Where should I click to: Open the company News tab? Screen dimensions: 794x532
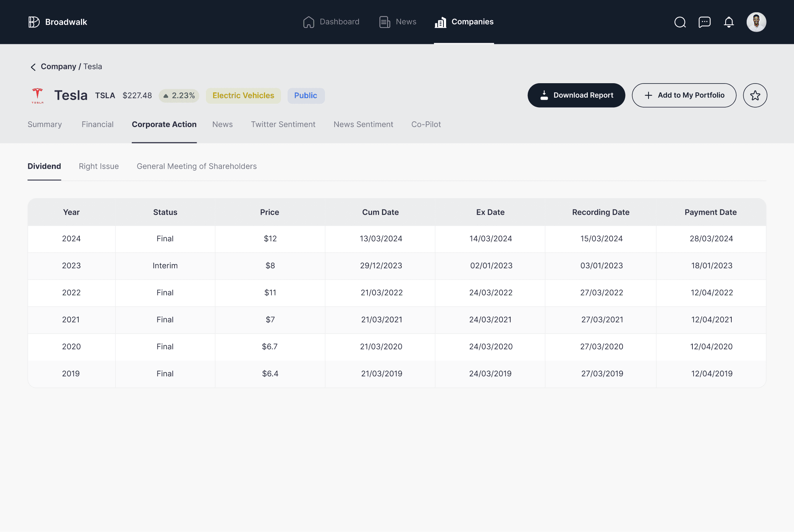(222, 124)
